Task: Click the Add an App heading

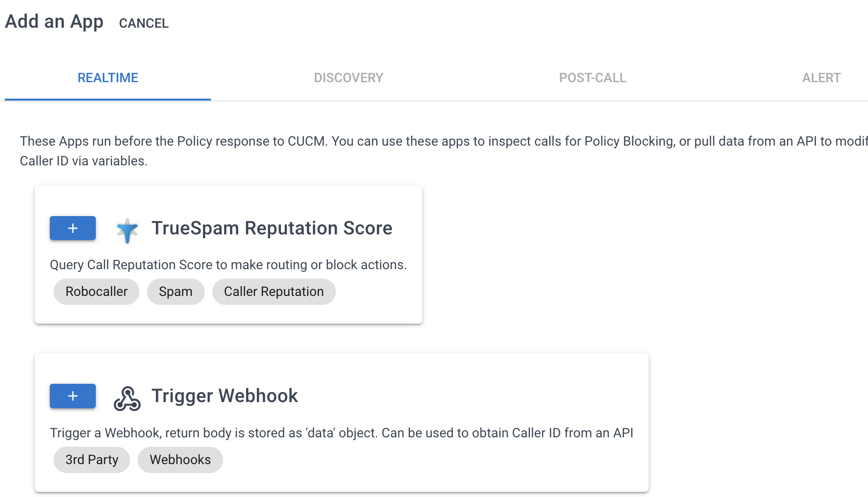Action: pos(54,21)
